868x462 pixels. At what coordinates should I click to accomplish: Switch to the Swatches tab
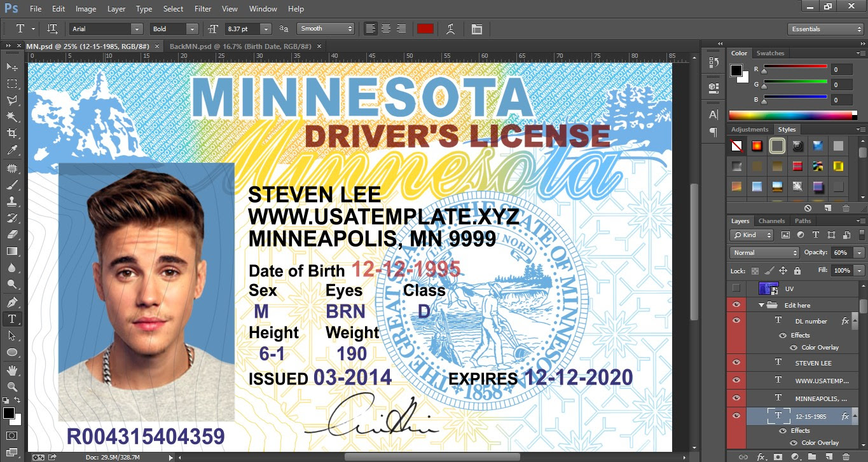[770, 53]
